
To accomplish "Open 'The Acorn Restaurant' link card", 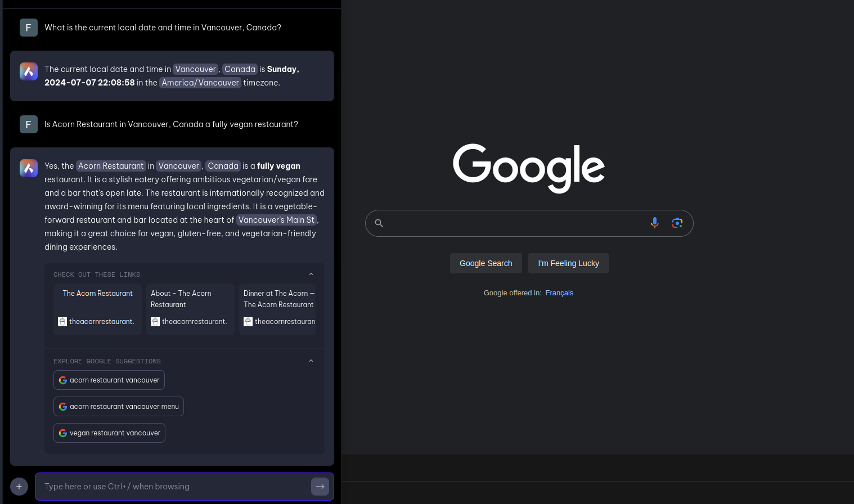I will point(97,309).
